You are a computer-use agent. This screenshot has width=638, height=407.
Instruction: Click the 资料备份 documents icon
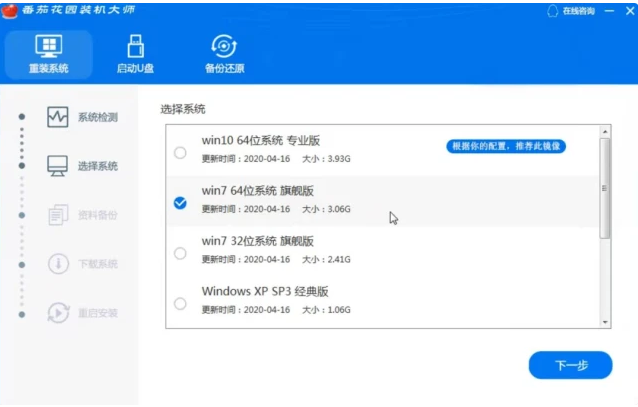click(58, 215)
